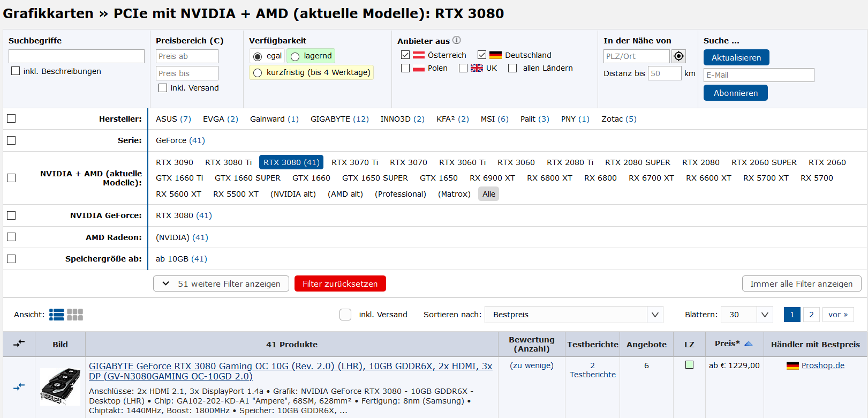Filter by ASUS (7) manufacturer
The width and height of the screenshot is (868, 418).
[173, 119]
